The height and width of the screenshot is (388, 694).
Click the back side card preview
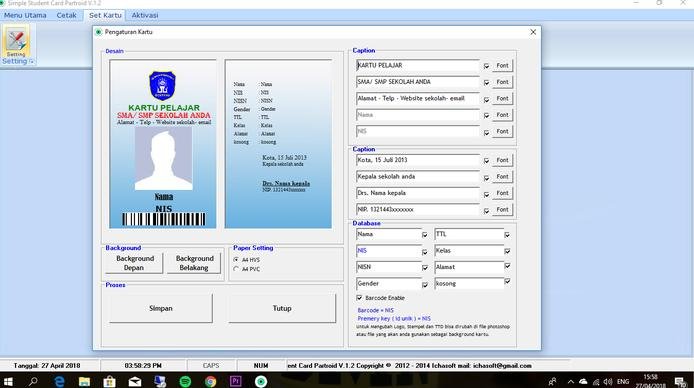(x=278, y=144)
